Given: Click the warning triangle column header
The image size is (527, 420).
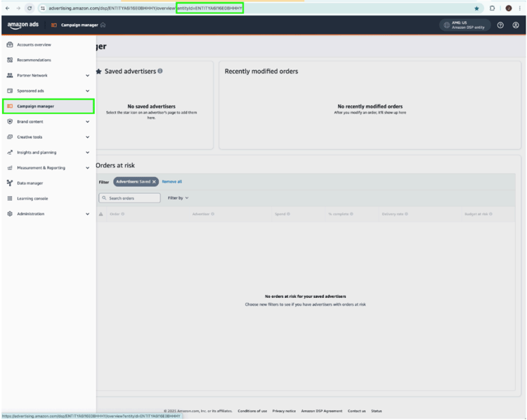Looking at the screenshot, I should (x=100, y=214).
